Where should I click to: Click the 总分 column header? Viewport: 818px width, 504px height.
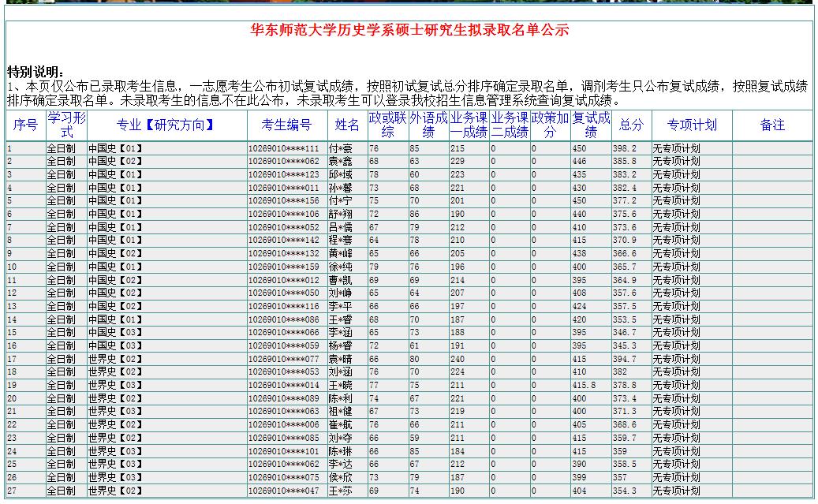click(x=631, y=125)
